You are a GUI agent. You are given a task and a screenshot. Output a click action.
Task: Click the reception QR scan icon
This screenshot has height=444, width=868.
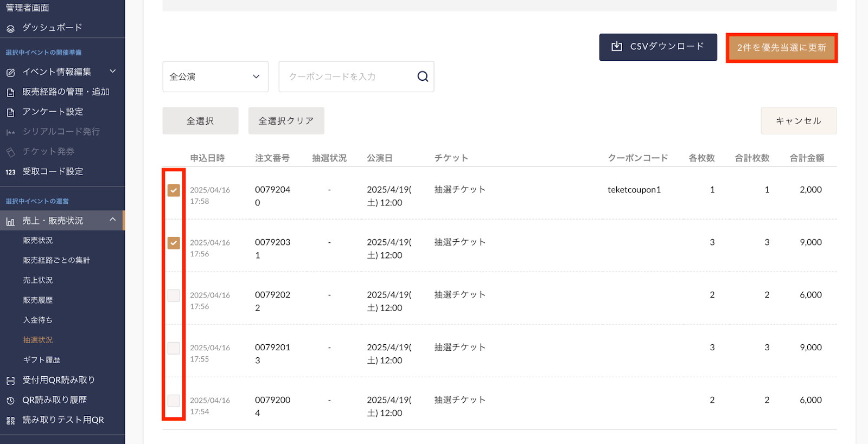[x=10, y=381]
